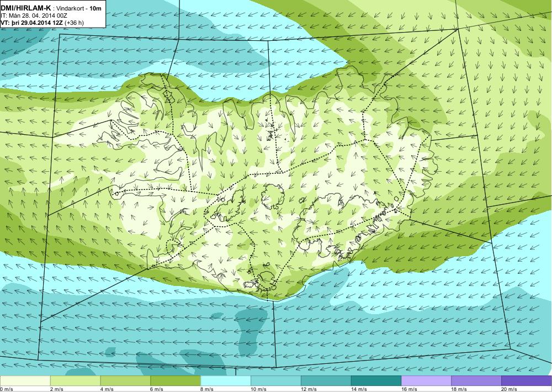Choose the olive green 6–8 m/s legend swatch
552x392 pixels.
tap(176, 381)
